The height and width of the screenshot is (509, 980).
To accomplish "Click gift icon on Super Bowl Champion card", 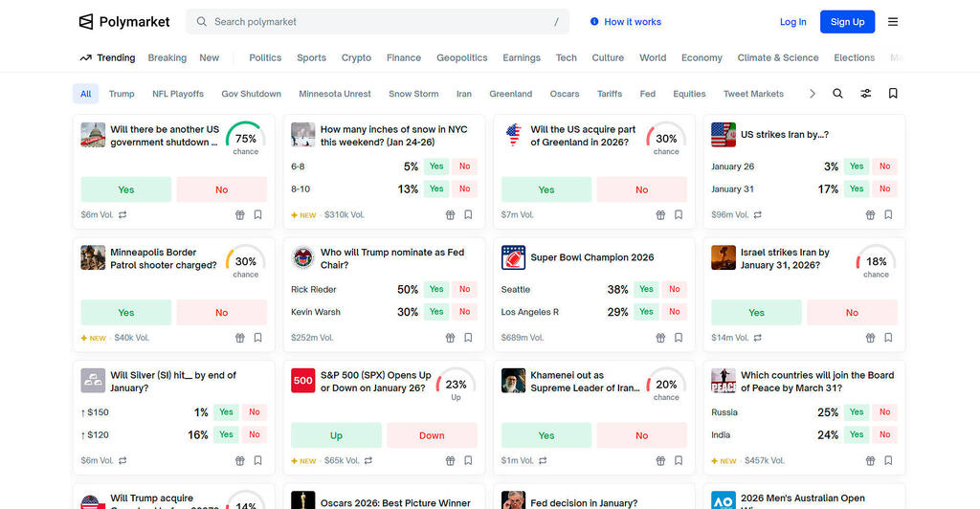I will click(660, 338).
